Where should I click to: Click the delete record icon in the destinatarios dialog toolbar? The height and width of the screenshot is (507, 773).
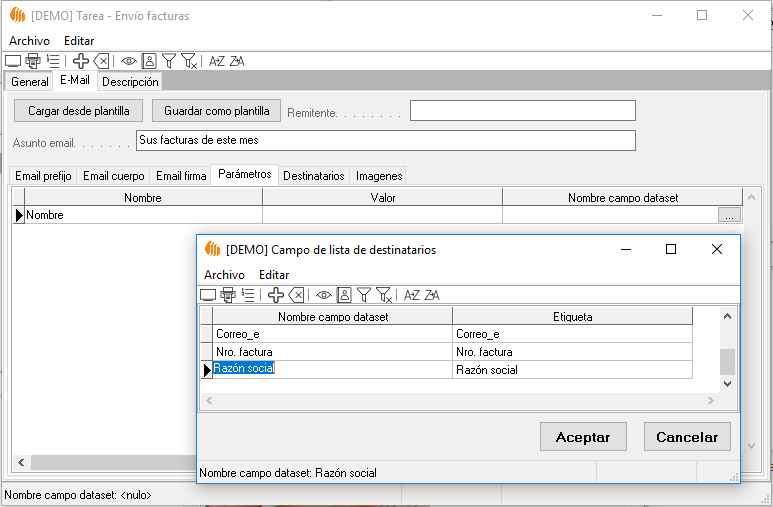tap(297, 295)
